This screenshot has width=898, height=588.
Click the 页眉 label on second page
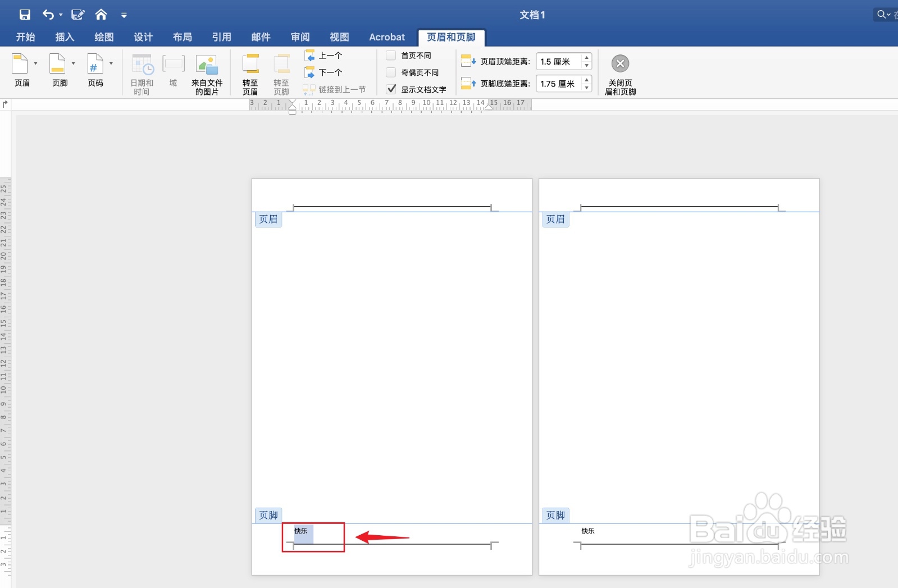tap(555, 219)
